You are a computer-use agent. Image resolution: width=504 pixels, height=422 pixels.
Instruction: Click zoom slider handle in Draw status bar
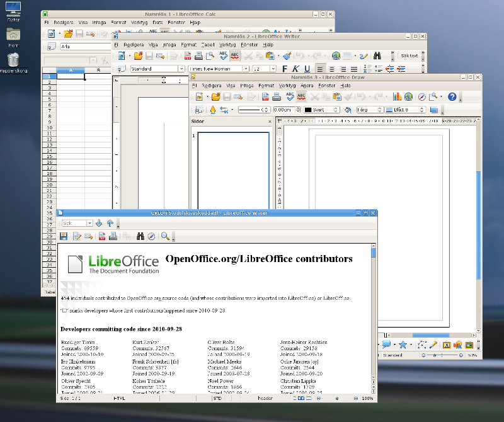[435, 355]
